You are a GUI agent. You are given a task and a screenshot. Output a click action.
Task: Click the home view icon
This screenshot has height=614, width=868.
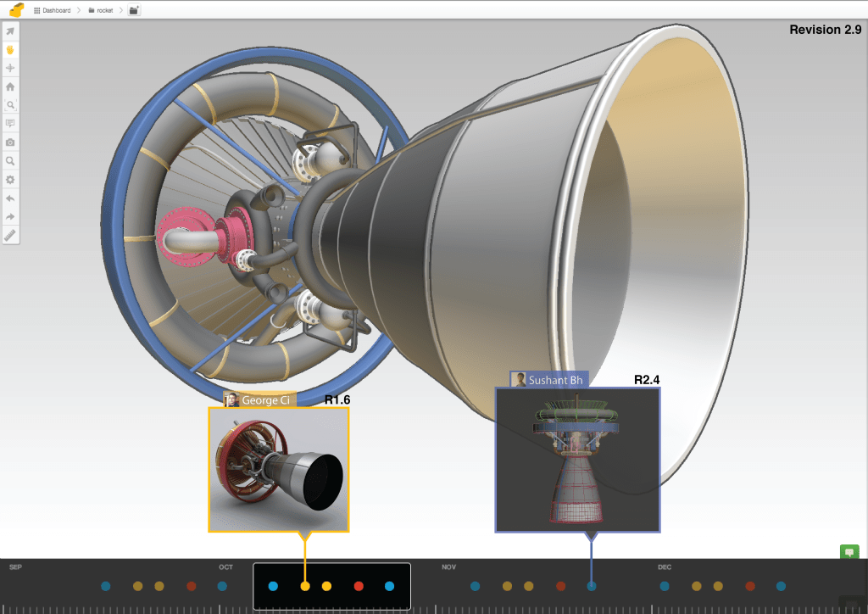pyautogui.click(x=10, y=87)
